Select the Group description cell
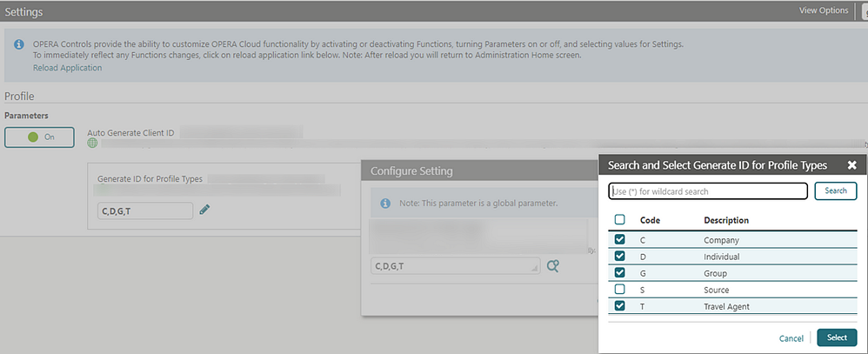 tap(715, 274)
